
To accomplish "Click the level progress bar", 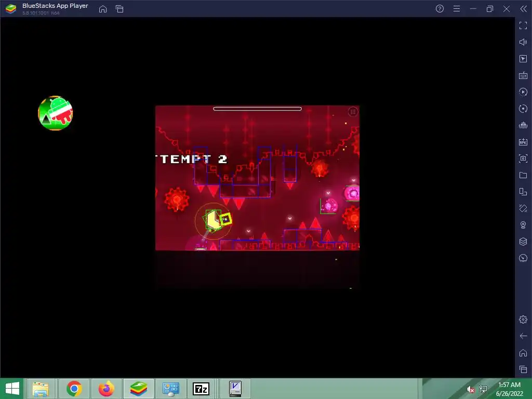I will pyautogui.click(x=257, y=109).
